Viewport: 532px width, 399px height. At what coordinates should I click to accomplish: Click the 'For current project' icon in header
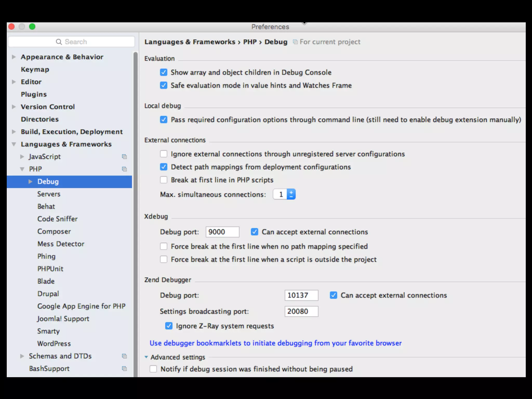coord(295,42)
